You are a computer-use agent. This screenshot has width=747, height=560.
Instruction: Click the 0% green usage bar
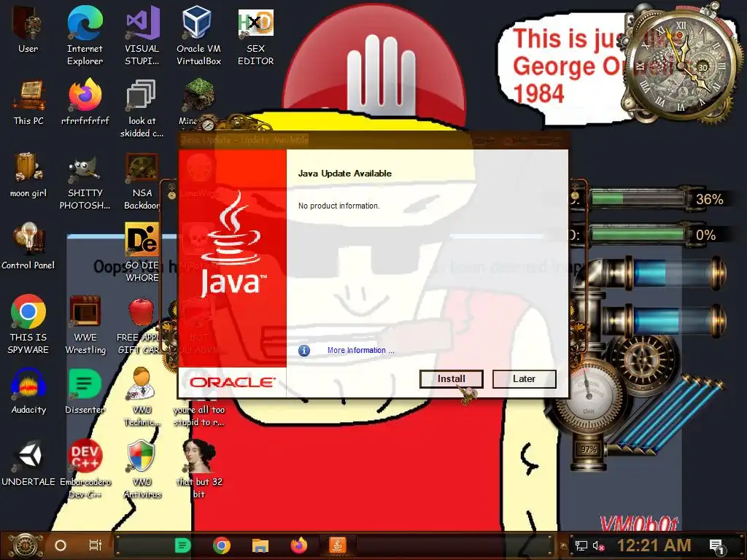[638, 234]
